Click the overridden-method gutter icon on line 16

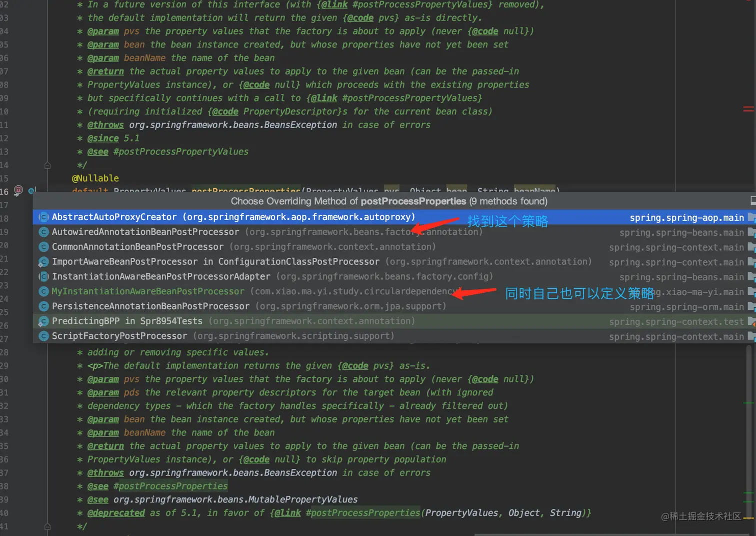[31, 191]
